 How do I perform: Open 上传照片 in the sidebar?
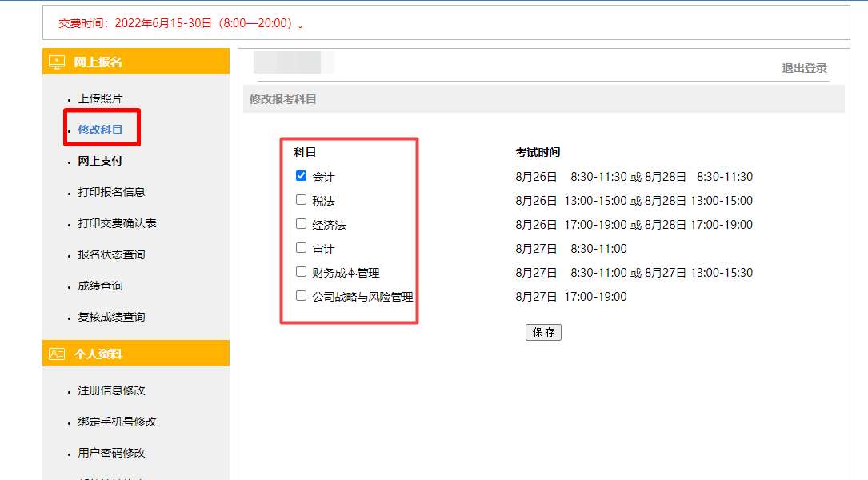point(100,98)
